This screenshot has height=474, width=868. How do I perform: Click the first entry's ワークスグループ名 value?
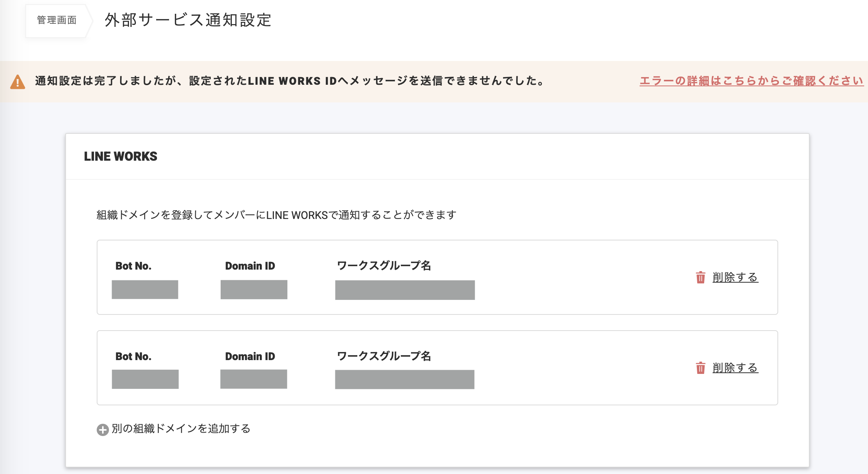click(405, 290)
